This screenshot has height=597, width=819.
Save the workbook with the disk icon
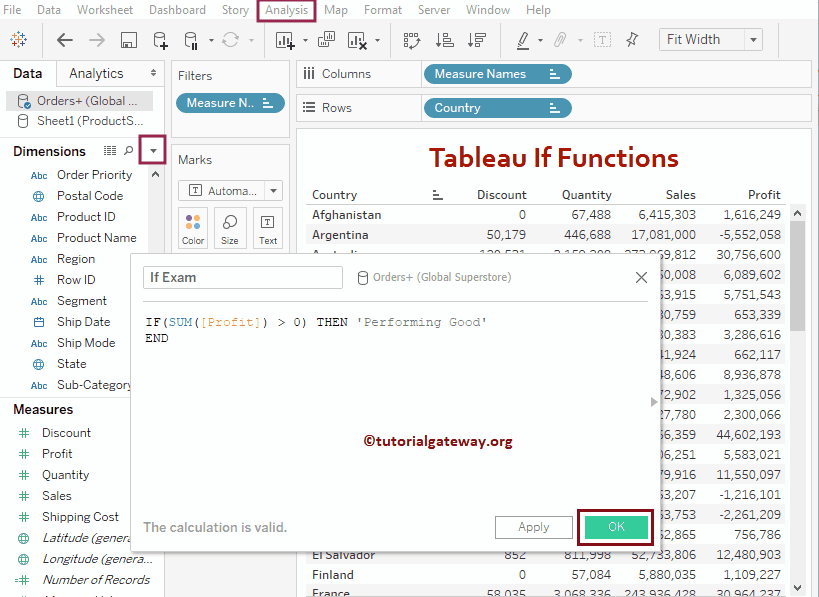[128, 40]
